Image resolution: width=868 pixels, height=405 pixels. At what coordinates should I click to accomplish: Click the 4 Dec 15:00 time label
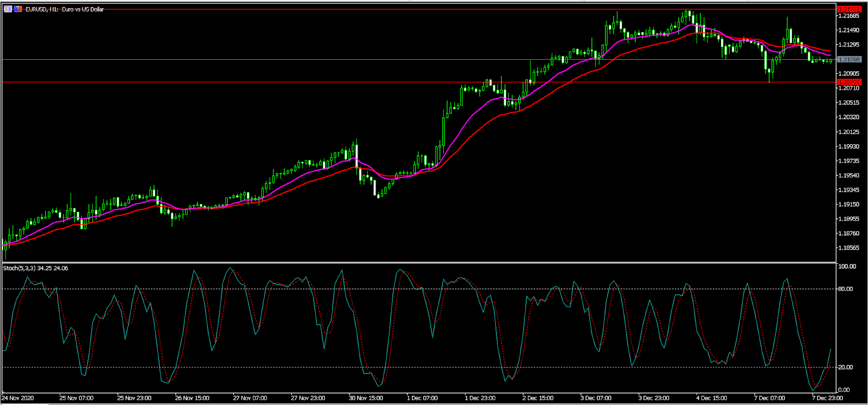click(712, 398)
